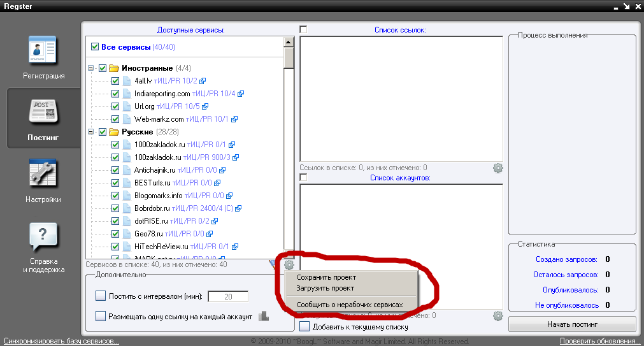The height and width of the screenshot is (346, 644).
Task: Click the Иностранные folder icon
Action: (114, 68)
